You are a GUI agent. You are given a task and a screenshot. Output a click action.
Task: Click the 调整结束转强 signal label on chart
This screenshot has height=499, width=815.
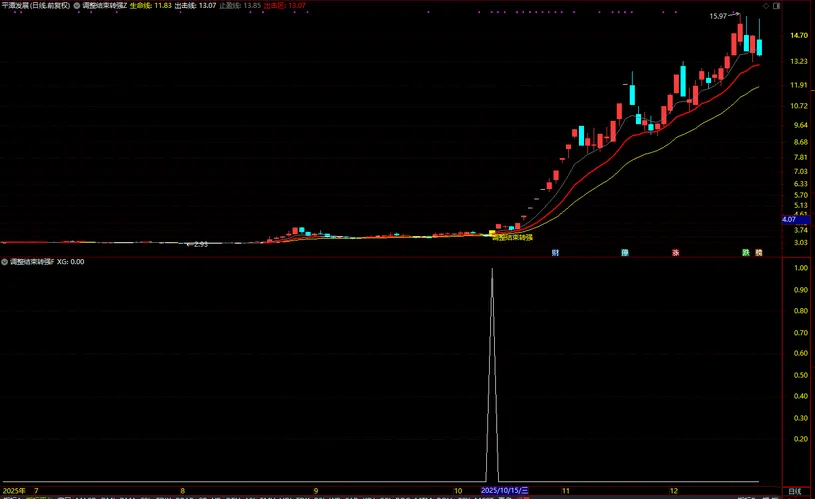[512, 238]
